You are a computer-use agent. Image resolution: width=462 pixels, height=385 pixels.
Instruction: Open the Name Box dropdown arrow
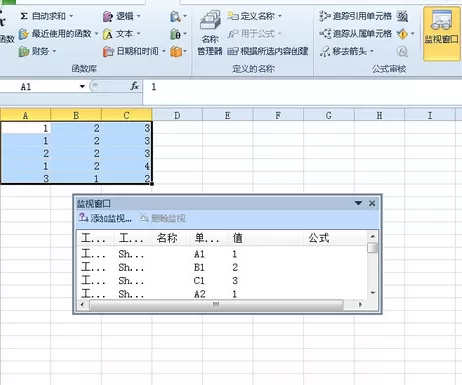[82, 87]
